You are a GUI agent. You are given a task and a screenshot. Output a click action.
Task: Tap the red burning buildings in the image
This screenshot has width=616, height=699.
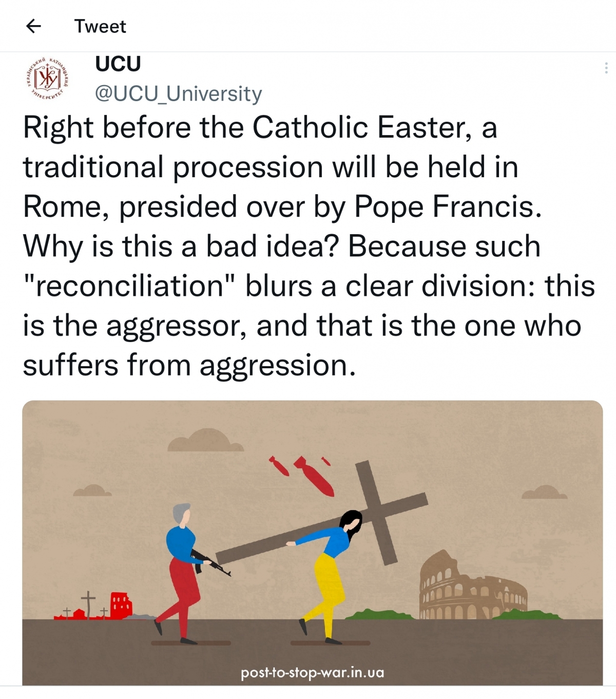(x=94, y=606)
